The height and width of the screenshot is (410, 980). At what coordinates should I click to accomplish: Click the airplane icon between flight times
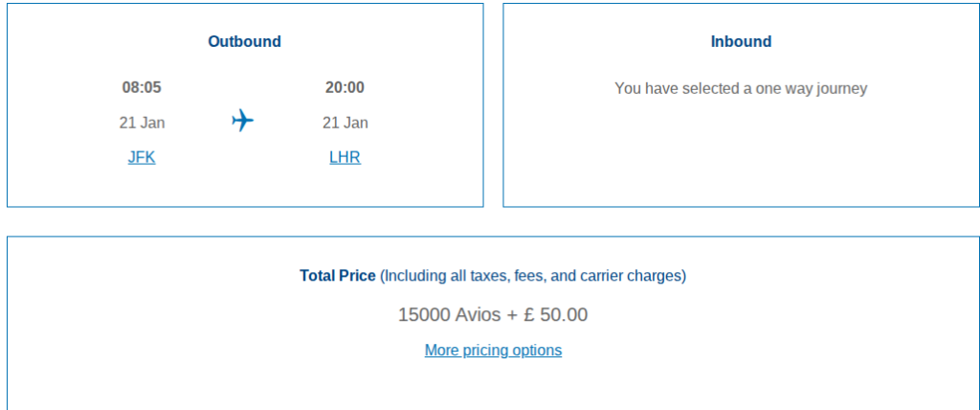click(243, 121)
